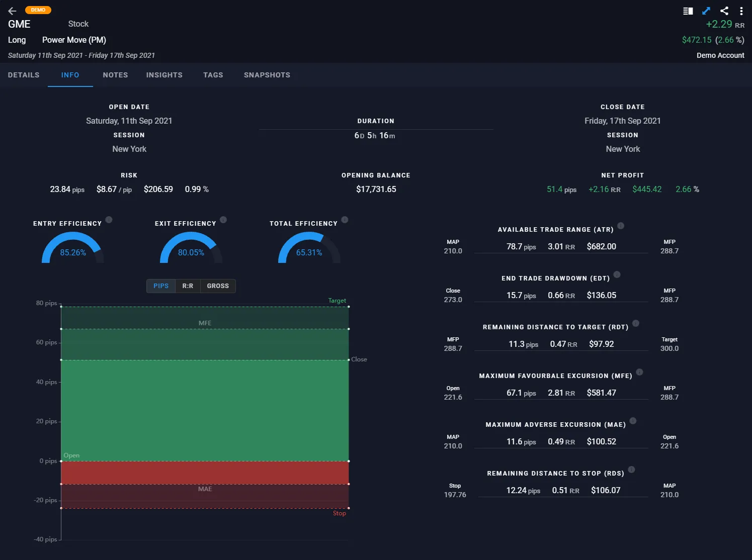Show info for Maximum Adverse Excursion
This screenshot has width=752, height=560.
[x=633, y=421]
